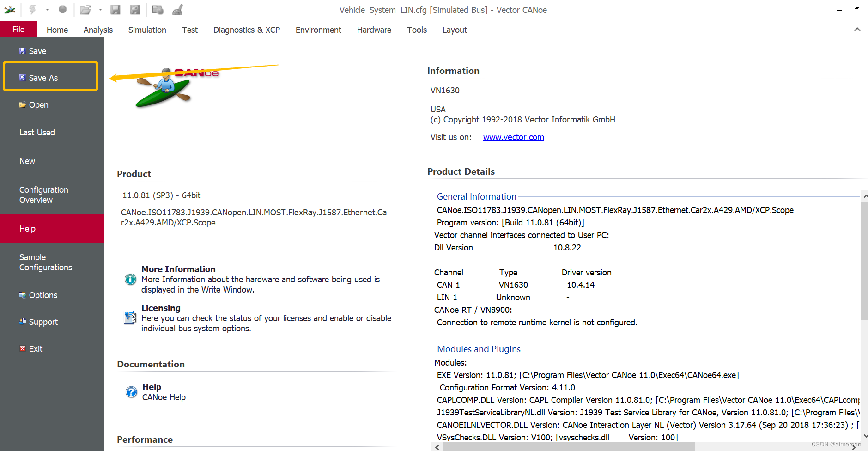Select Help in the File sidebar
The height and width of the screenshot is (451, 868).
pyautogui.click(x=52, y=228)
